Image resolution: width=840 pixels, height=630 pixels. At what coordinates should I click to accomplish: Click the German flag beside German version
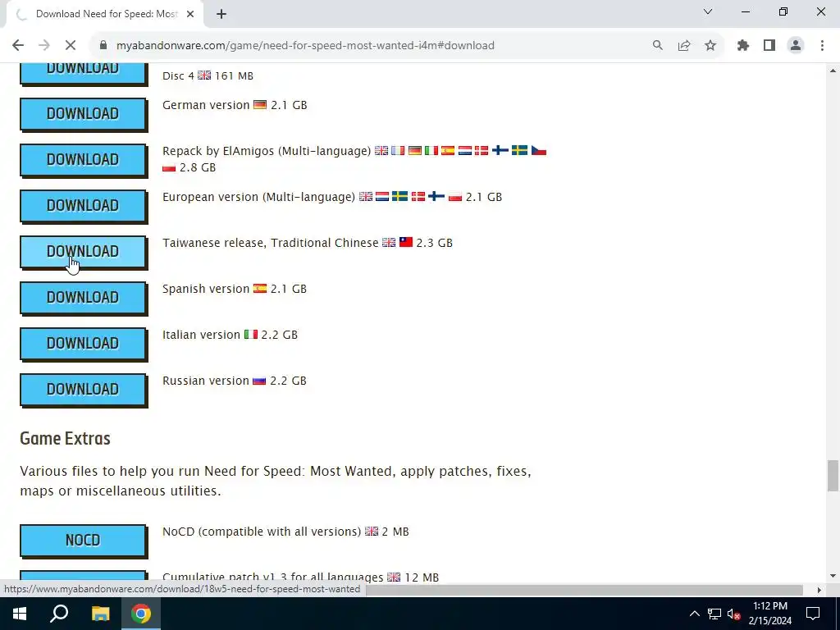pyautogui.click(x=260, y=105)
